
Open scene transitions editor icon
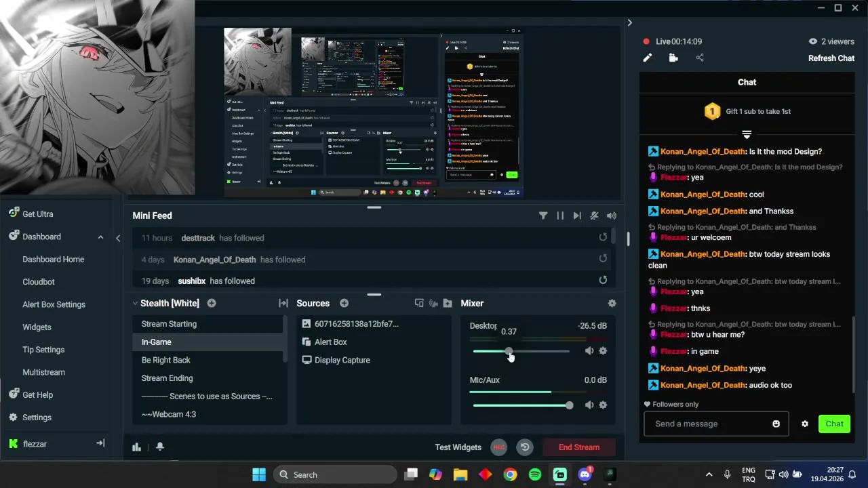tap(283, 303)
